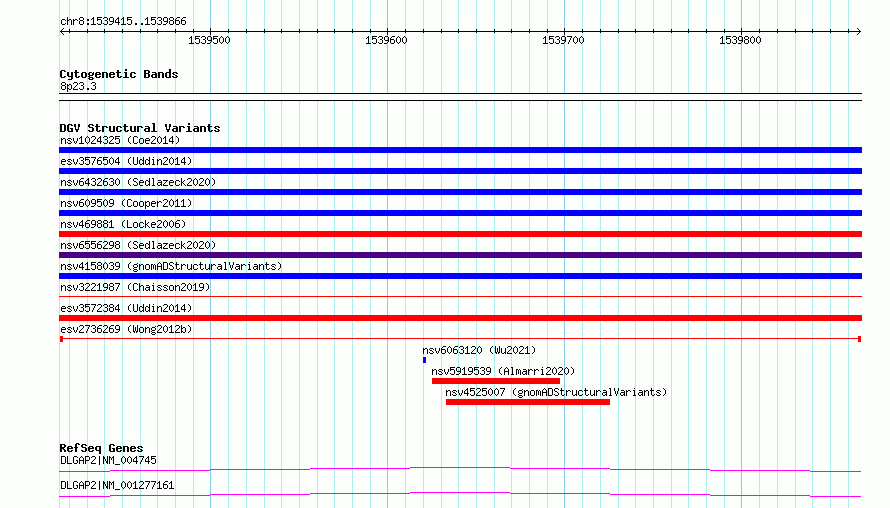Open variant nsv4158039 (gnomADStructuralVariants) label

coord(171,266)
